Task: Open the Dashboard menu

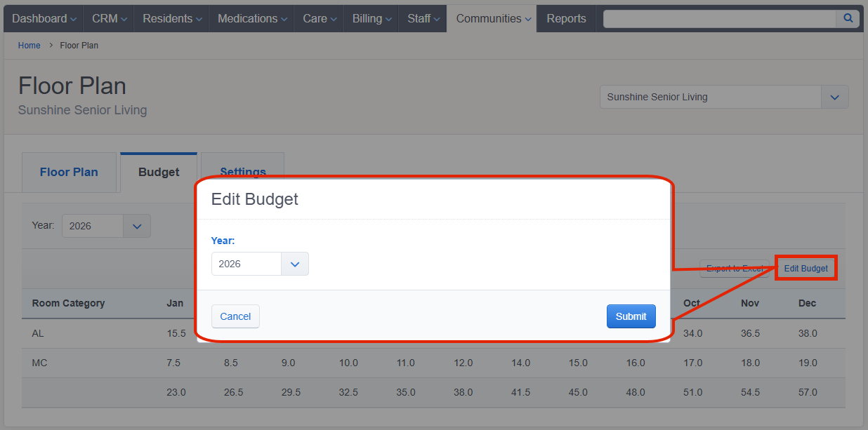Action: click(x=44, y=19)
